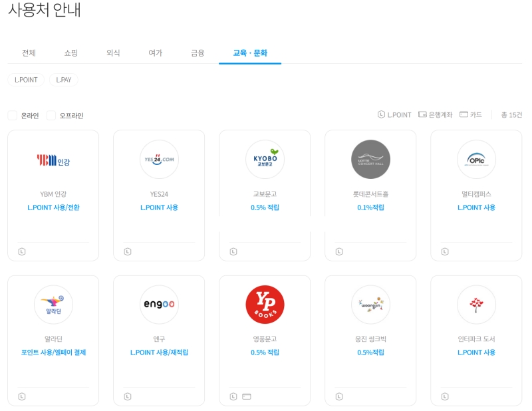
Task: Click L.POINT icon in 알라딘 card
Action: 22,396
